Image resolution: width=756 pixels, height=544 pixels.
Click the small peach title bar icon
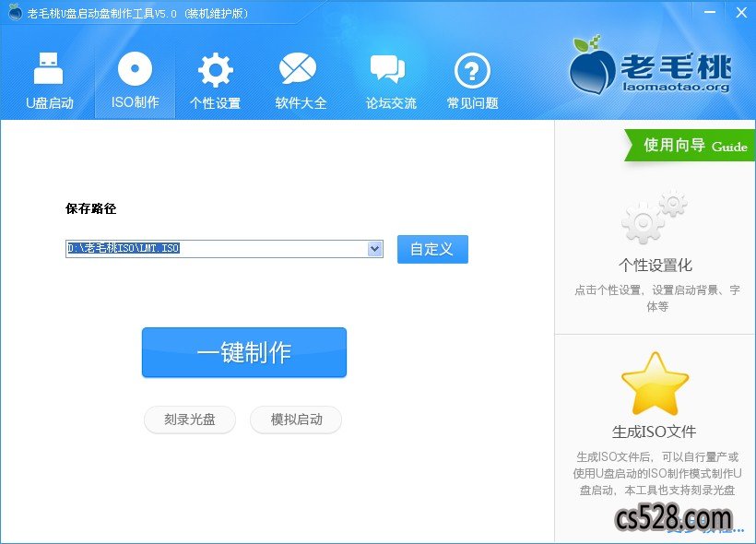click(x=15, y=12)
